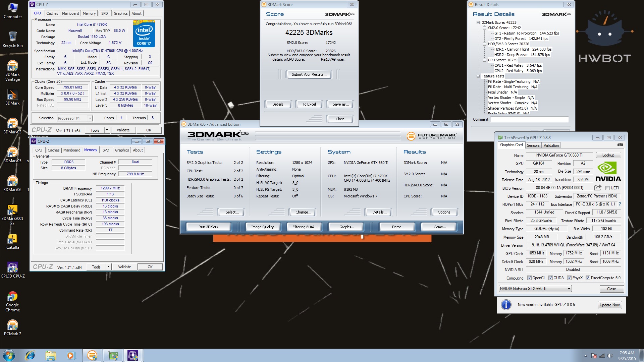Viewport: 644px width, 362px height.
Task: Click the Run 3DMark button
Action: (208, 227)
